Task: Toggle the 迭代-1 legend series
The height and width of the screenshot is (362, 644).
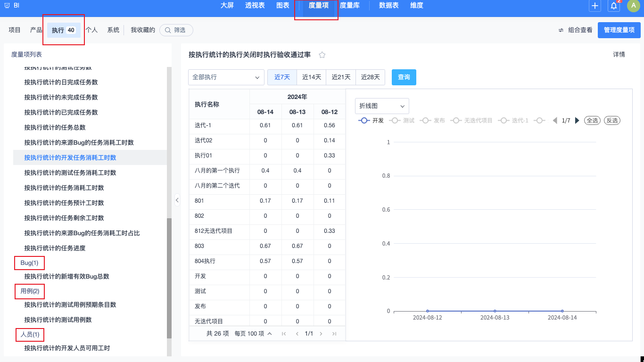Action: pos(513,121)
